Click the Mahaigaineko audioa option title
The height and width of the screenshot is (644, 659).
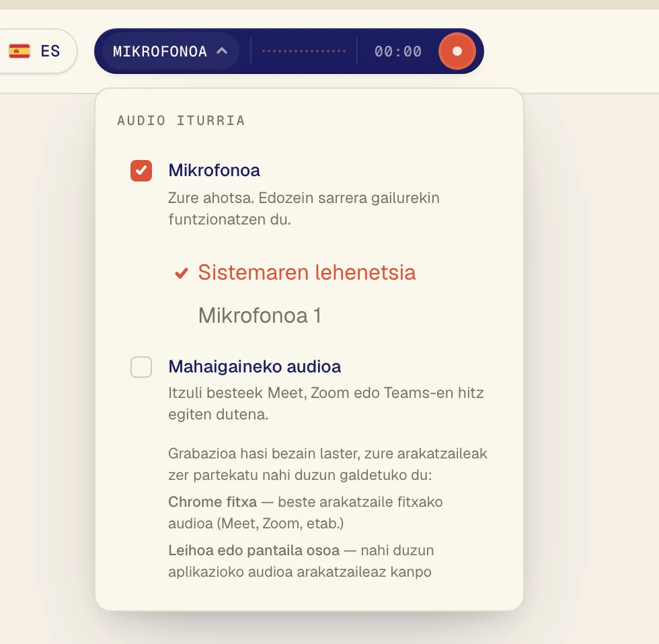(255, 367)
